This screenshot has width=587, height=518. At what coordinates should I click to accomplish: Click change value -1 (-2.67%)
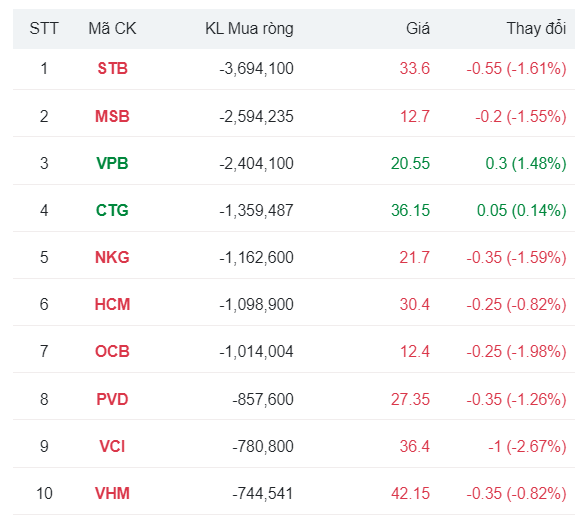(527, 447)
